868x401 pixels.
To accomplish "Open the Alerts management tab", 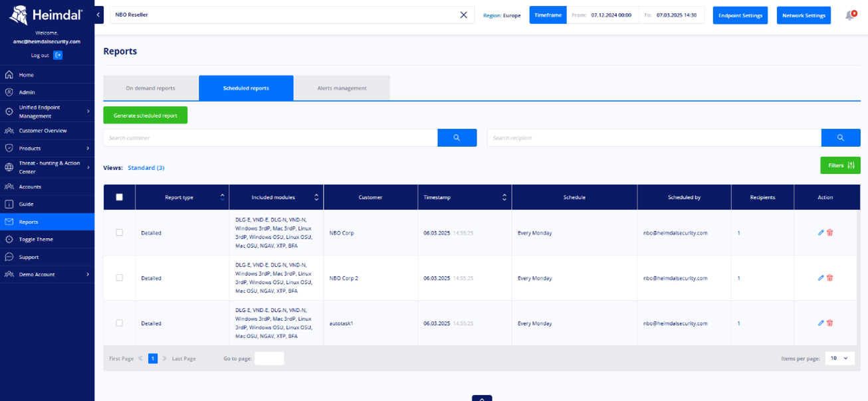I will pyautogui.click(x=342, y=88).
